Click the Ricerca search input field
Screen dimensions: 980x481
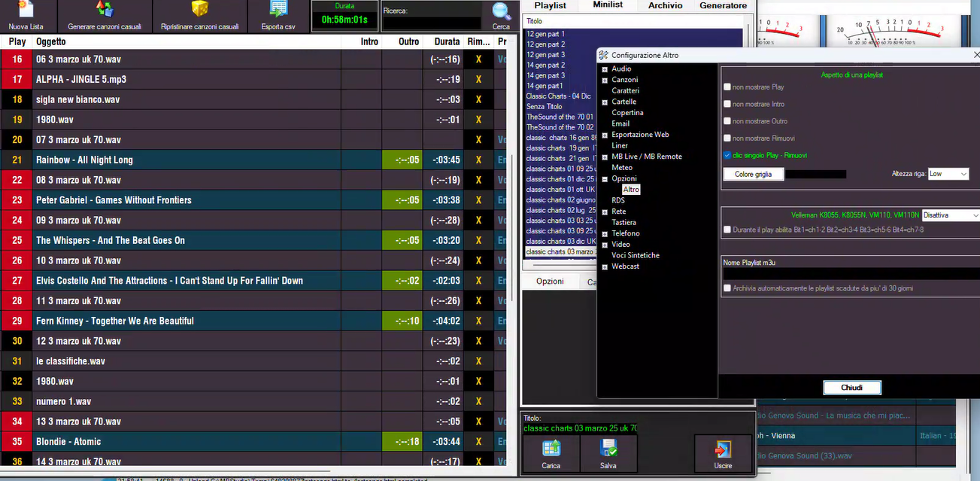coord(432,23)
